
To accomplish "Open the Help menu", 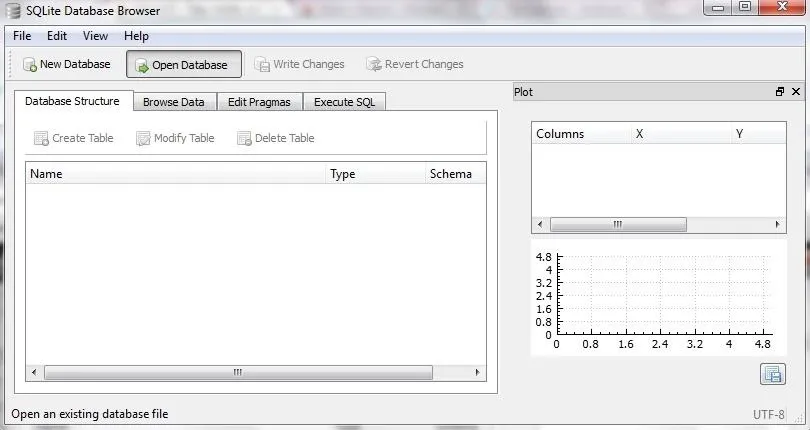I will (136, 36).
